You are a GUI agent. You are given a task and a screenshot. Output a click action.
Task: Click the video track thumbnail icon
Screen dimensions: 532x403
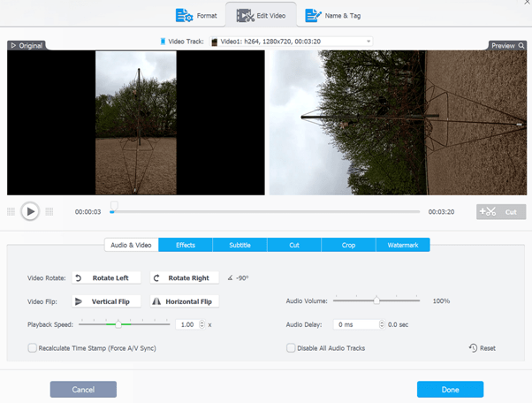point(215,42)
